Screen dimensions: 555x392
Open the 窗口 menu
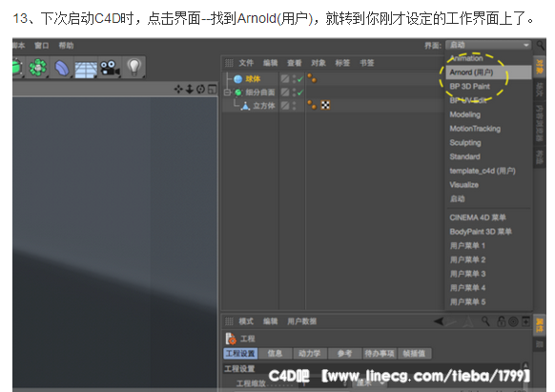click(x=41, y=46)
